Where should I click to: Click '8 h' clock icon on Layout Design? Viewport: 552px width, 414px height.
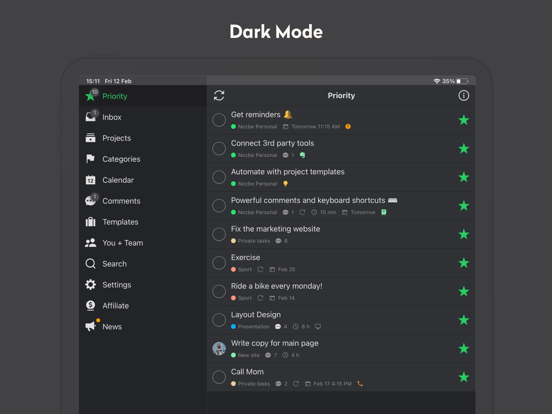pos(296,327)
